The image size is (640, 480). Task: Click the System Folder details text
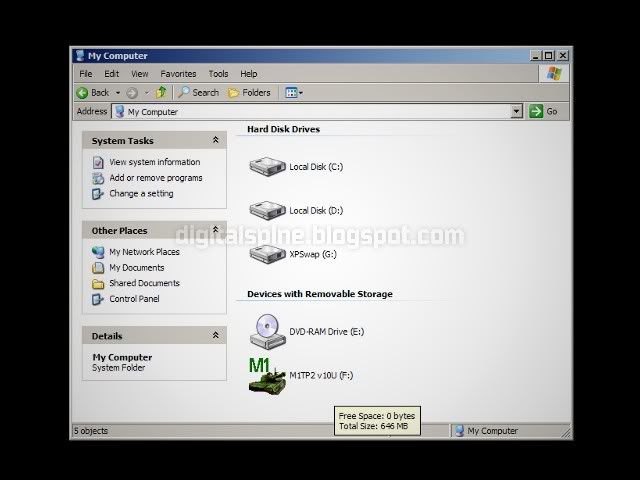click(x=119, y=368)
